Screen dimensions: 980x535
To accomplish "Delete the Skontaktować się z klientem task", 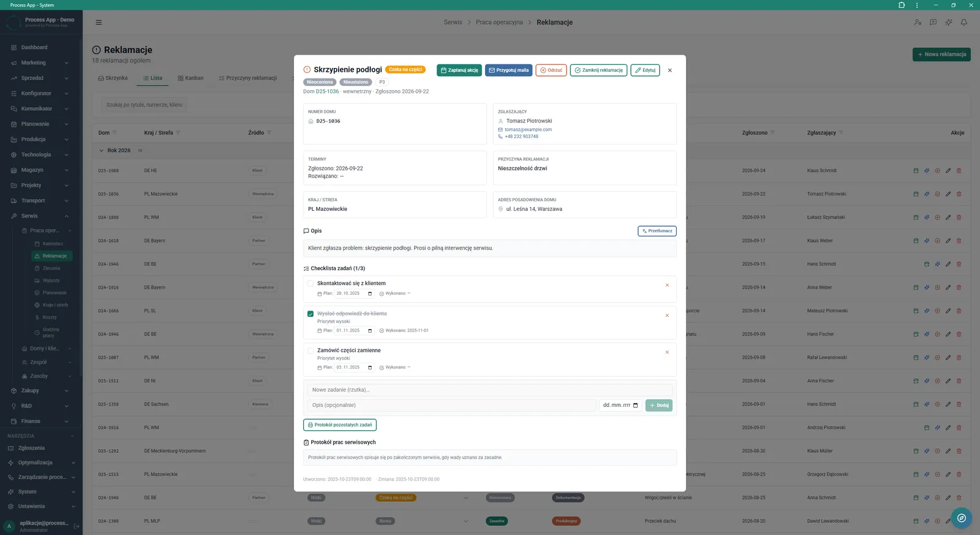I will coord(667,286).
